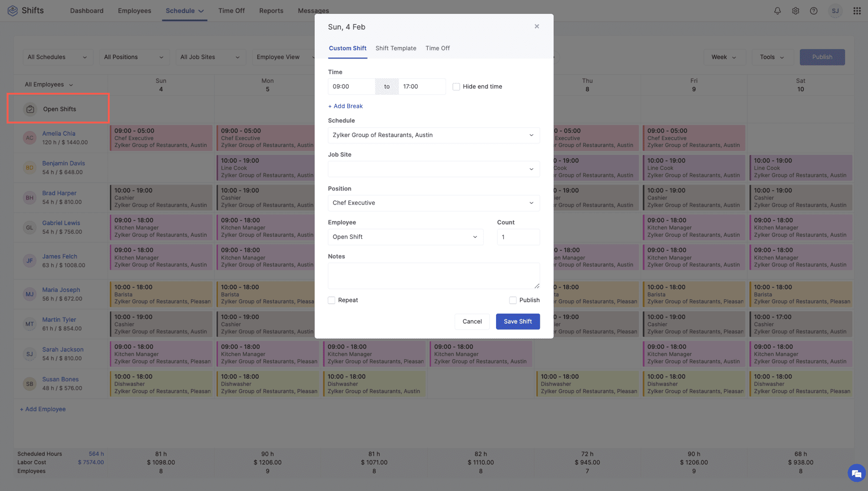
Task: Click the Notes text area
Action: coord(434,276)
